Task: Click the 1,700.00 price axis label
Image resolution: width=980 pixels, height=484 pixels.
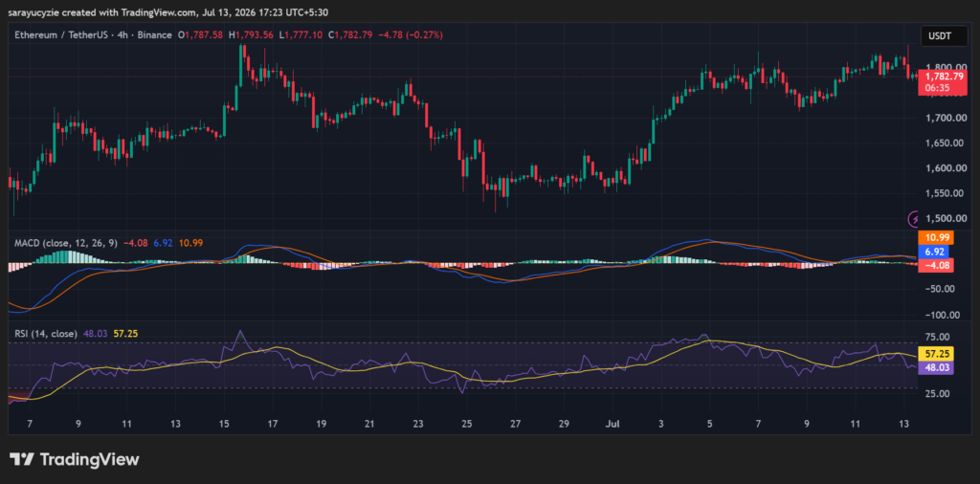Action: click(x=946, y=118)
